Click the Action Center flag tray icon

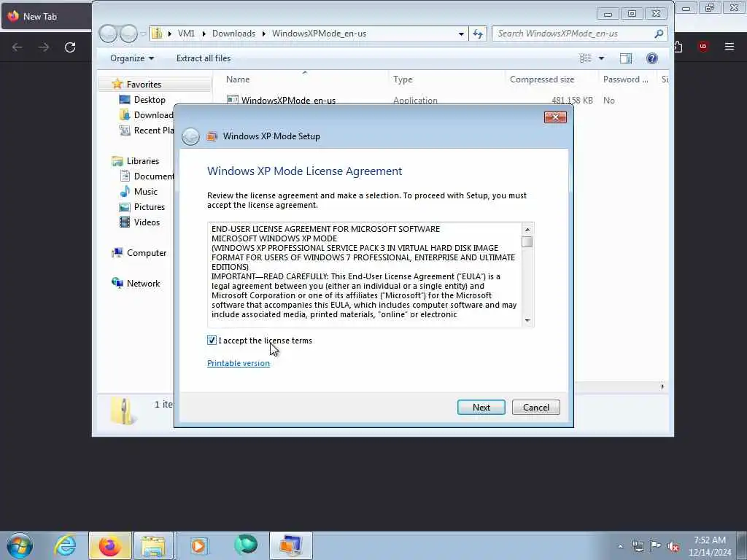click(x=656, y=546)
